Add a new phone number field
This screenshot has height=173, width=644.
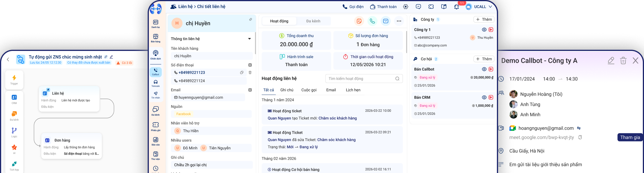[x=250, y=65]
